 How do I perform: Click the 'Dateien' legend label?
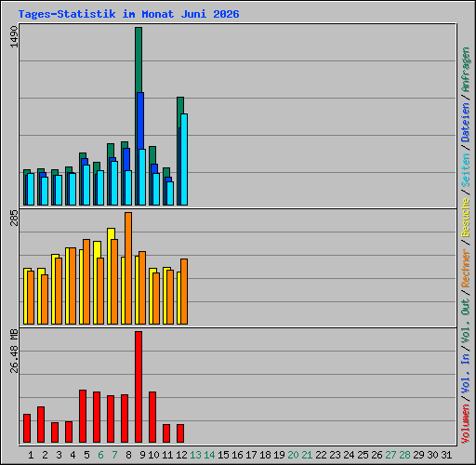click(x=466, y=122)
